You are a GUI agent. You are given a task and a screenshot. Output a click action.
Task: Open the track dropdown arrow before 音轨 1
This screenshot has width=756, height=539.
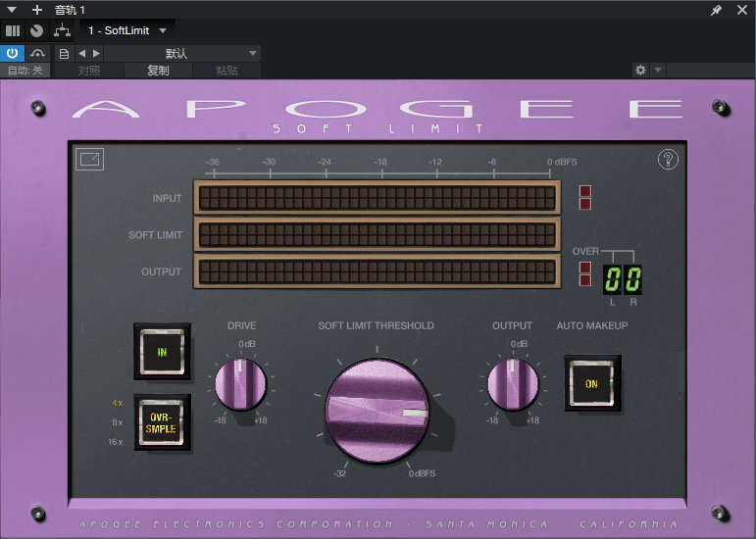click(12, 9)
